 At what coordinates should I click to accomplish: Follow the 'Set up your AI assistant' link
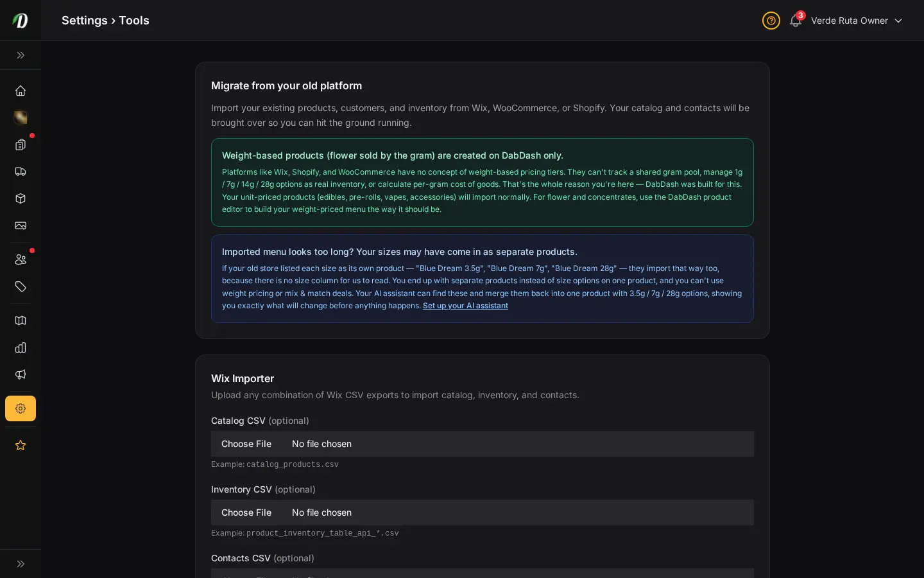coord(465,306)
